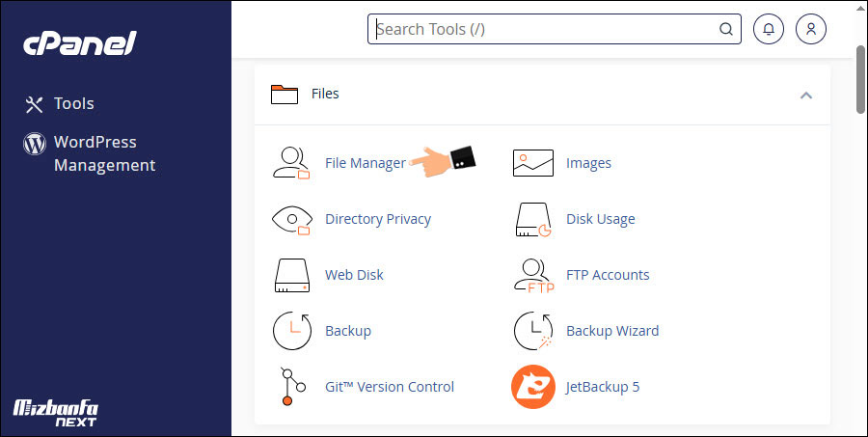
Task: Open the FTP Accounts icon
Action: [532, 275]
